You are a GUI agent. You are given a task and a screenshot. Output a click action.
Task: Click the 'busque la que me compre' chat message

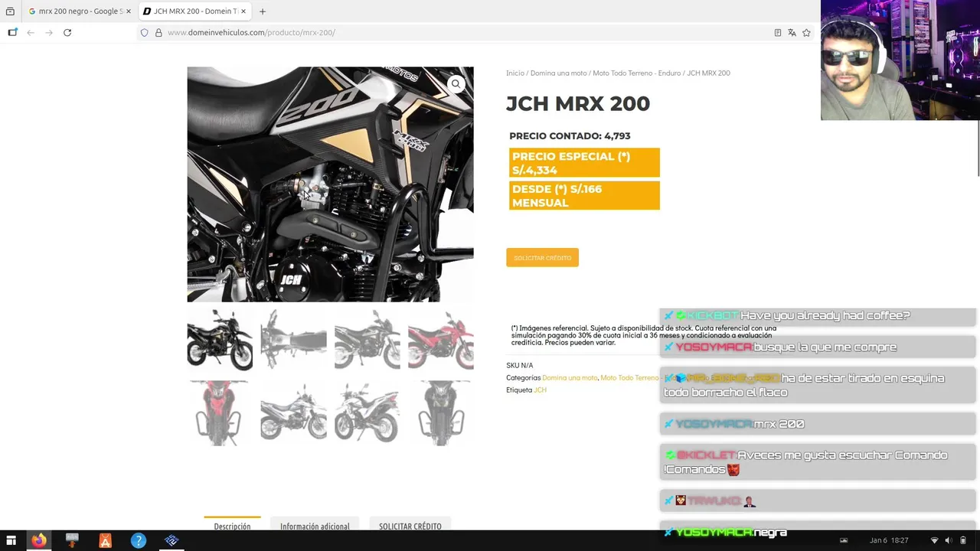[x=818, y=347]
